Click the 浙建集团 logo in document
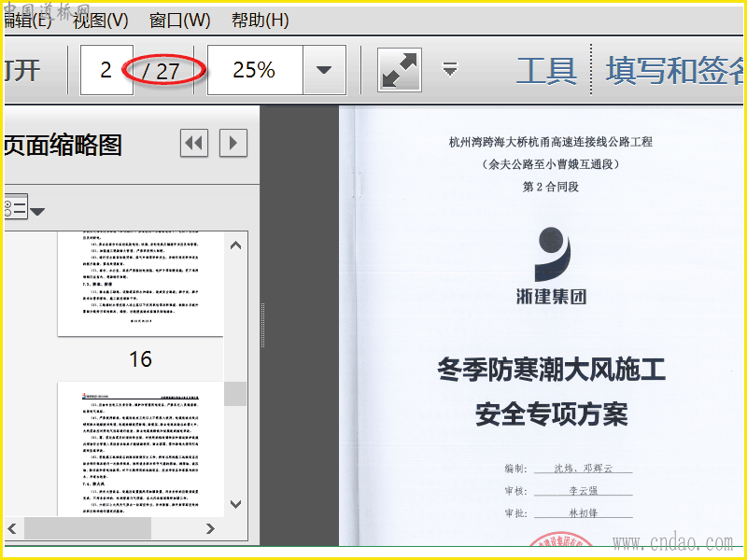 551,266
